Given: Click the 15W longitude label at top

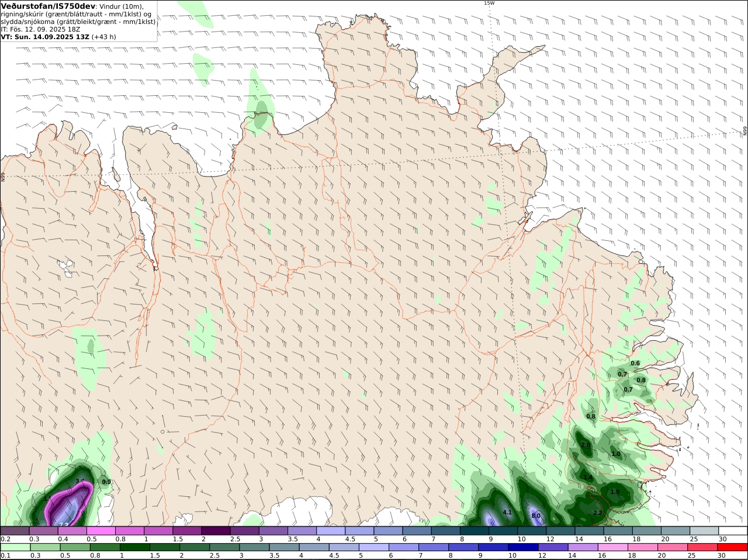Looking at the screenshot, I should (489, 3).
